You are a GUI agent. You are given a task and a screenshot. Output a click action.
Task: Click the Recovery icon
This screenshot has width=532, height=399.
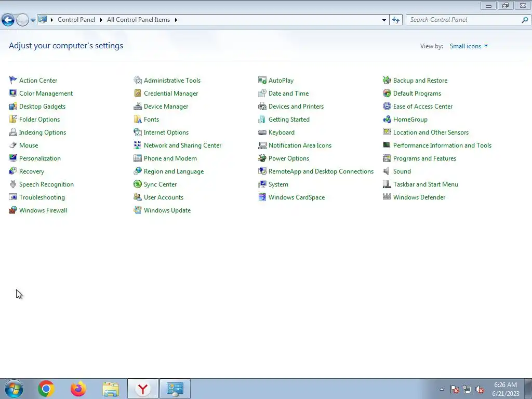[x=13, y=171]
